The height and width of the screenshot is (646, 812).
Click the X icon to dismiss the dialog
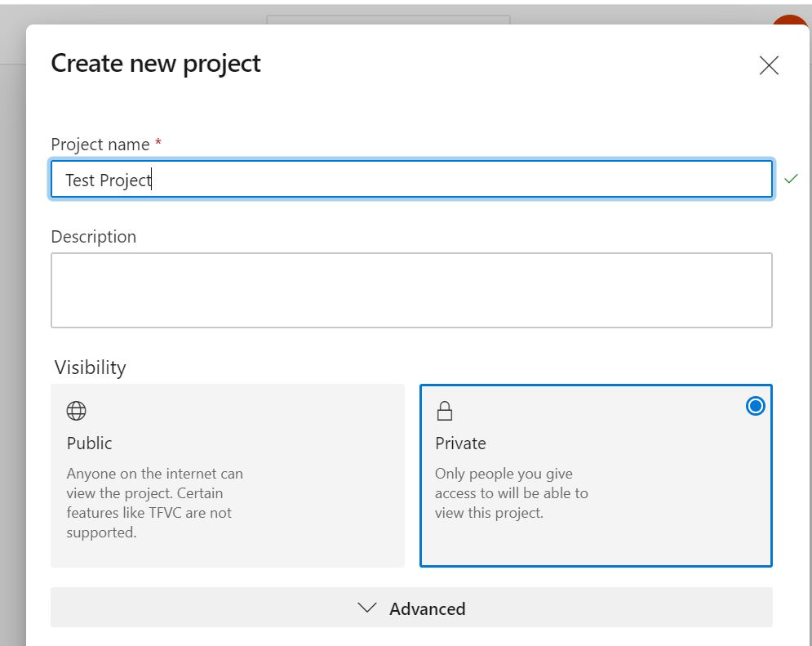[768, 65]
